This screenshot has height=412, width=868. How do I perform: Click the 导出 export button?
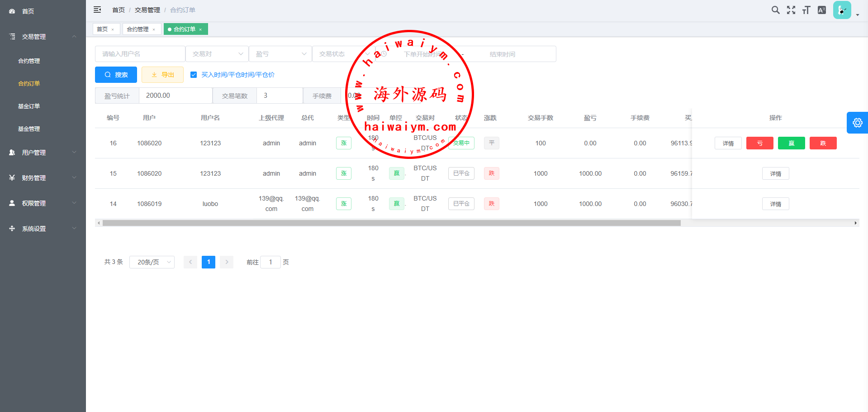(162, 75)
